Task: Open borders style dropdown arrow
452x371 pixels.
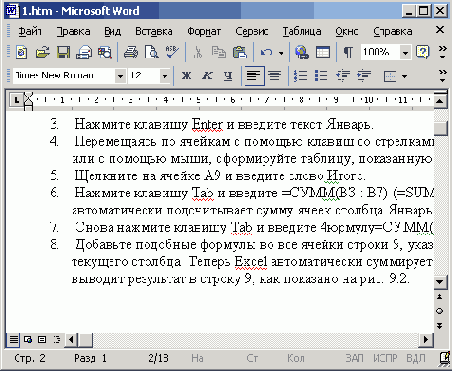Action: (404, 76)
